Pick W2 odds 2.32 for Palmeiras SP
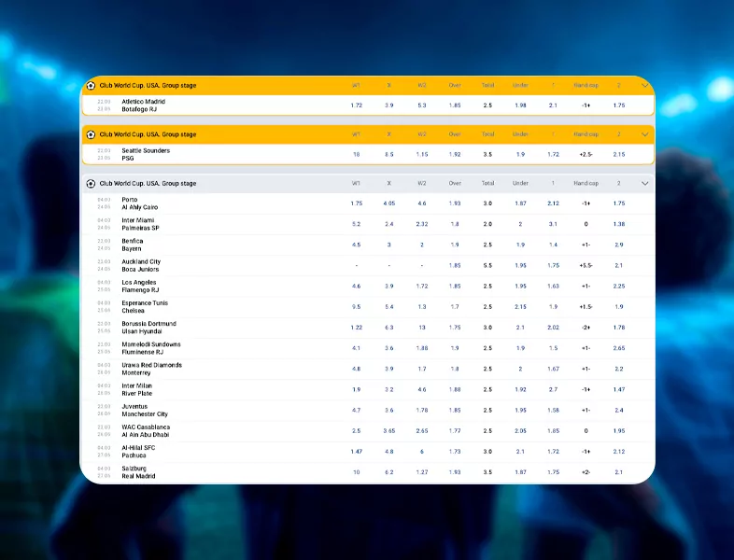Image resolution: width=734 pixels, height=560 pixels. 422,224
